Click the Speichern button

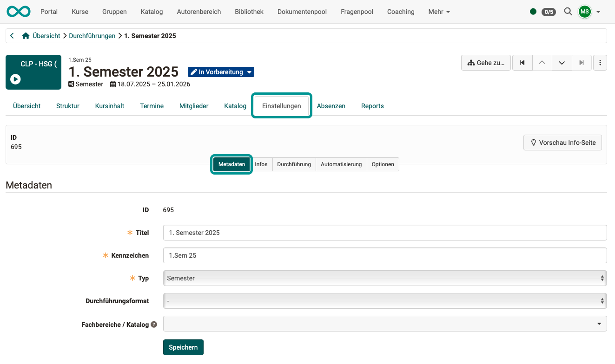[x=183, y=347]
